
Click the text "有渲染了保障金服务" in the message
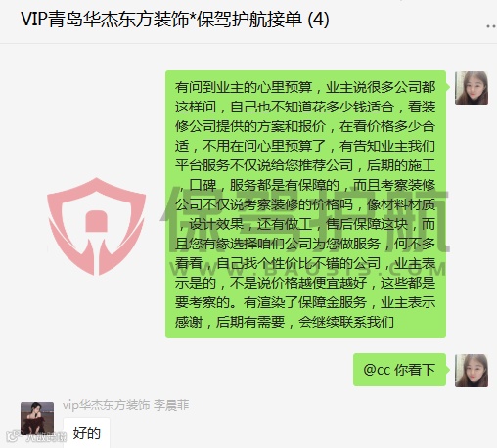[x=305, y=302]
